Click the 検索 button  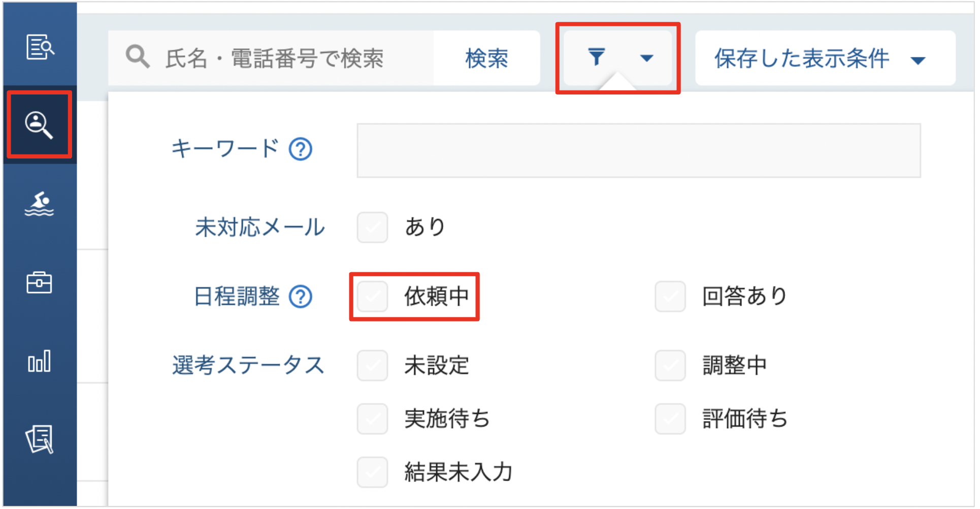486,58
